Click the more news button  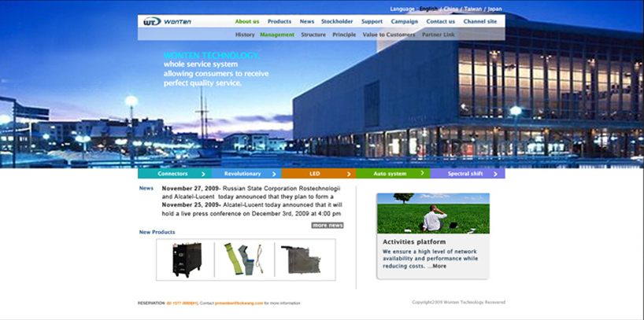[x=328, y=226]
